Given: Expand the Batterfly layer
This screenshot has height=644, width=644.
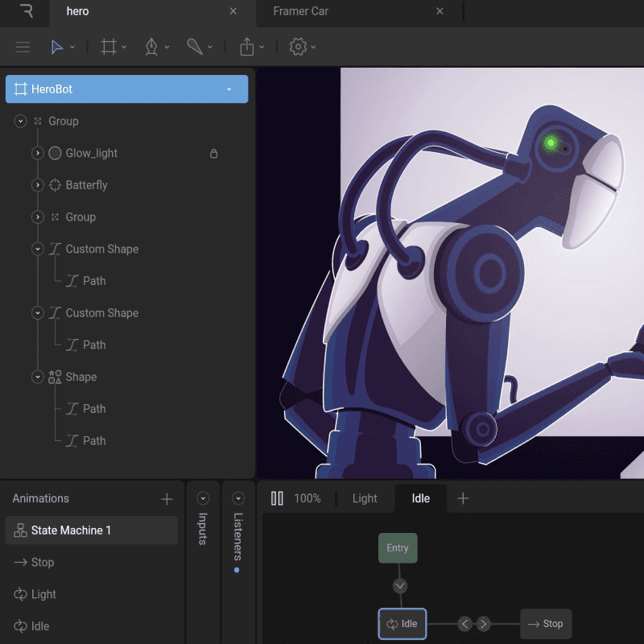Looking at the screenshot, I should (x=37, y=185).
